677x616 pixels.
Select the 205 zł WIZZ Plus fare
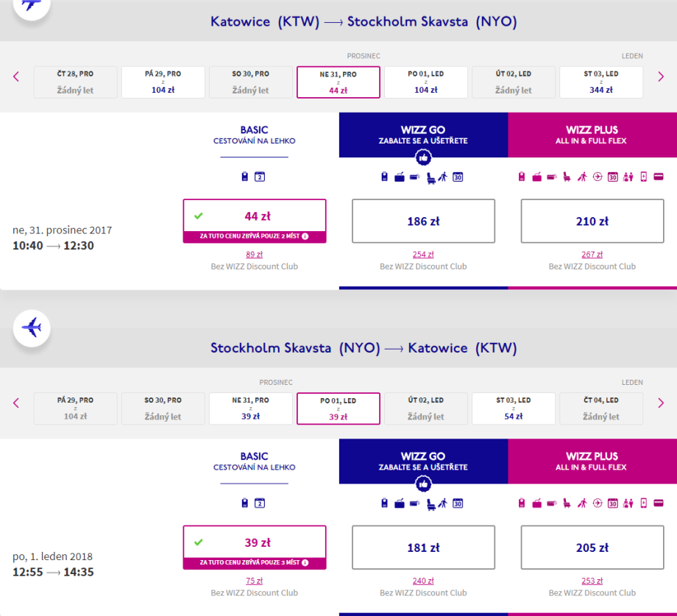pos(592,548)
